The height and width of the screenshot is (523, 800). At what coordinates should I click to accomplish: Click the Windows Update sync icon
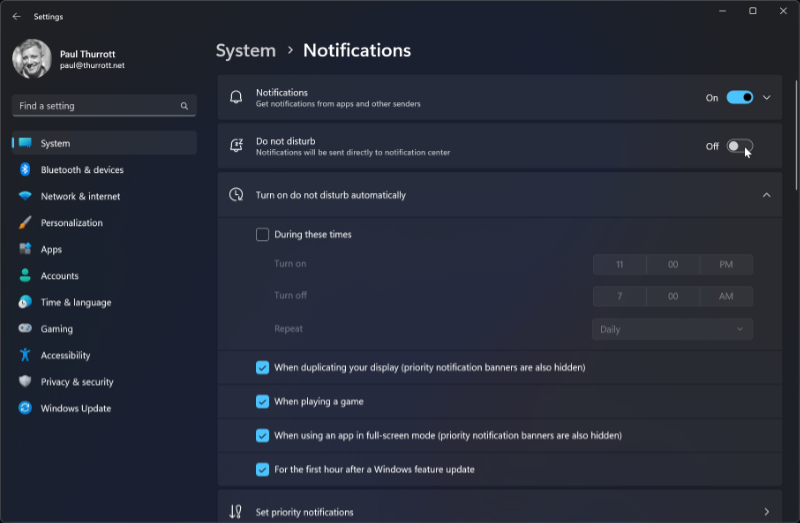pyautogui.click(x=25, y=408)
